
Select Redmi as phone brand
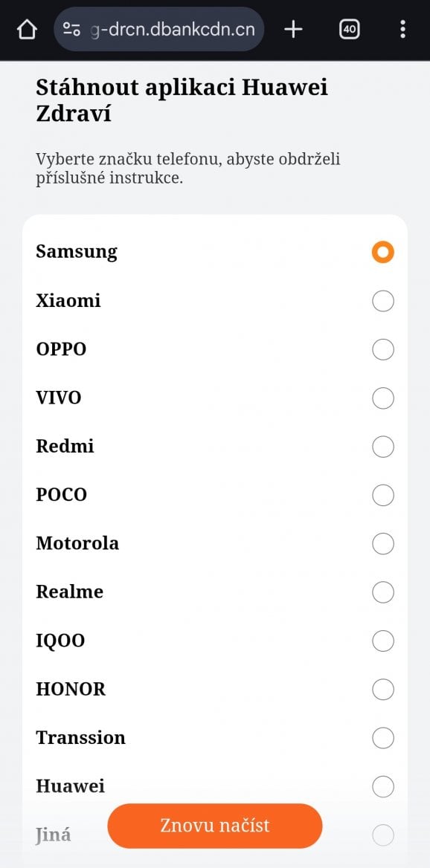click(x=382, y=447)
